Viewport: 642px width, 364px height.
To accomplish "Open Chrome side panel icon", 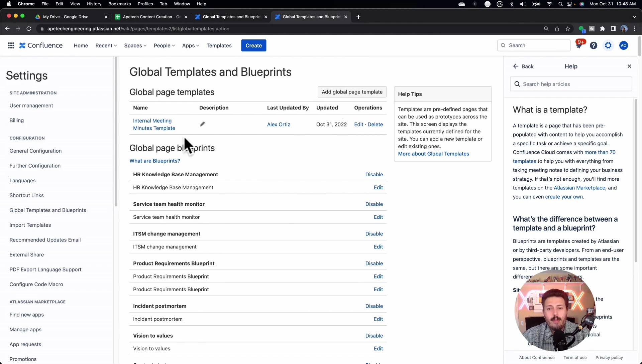I will point(613,29).
